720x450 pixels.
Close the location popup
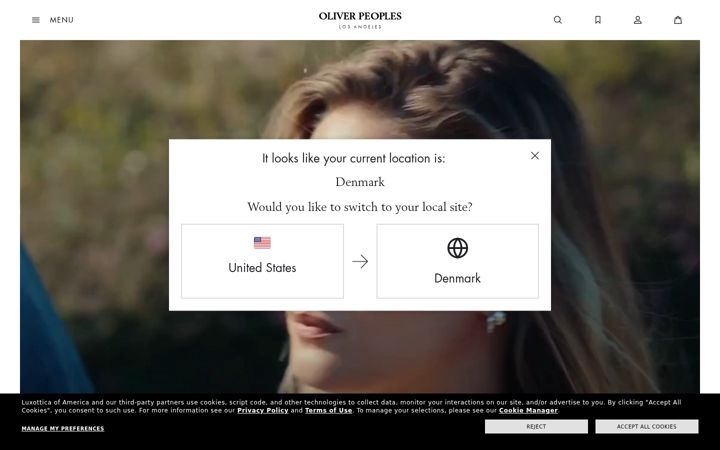tap(535, 156)
